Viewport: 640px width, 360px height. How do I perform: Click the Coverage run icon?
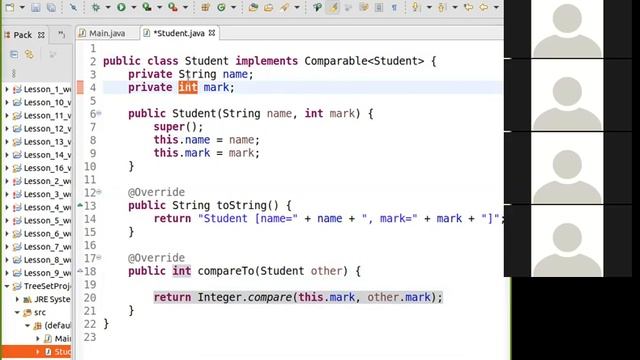pyautogui.click(x=147, y=7)
